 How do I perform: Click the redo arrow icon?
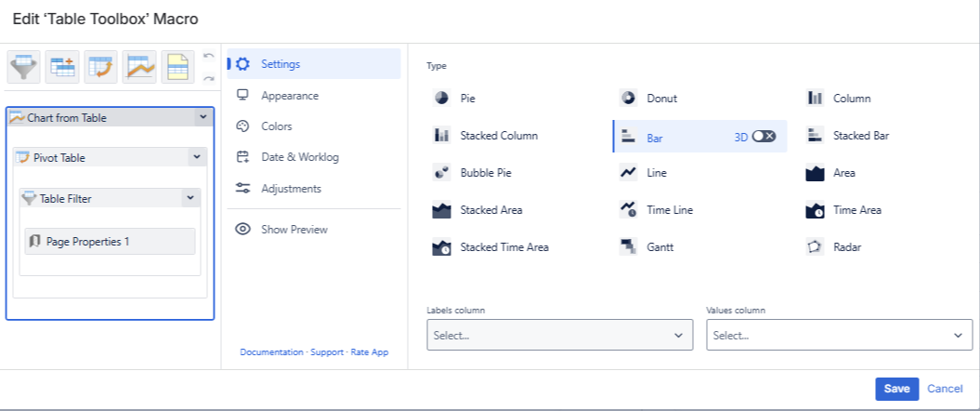[x=209, y=78]
